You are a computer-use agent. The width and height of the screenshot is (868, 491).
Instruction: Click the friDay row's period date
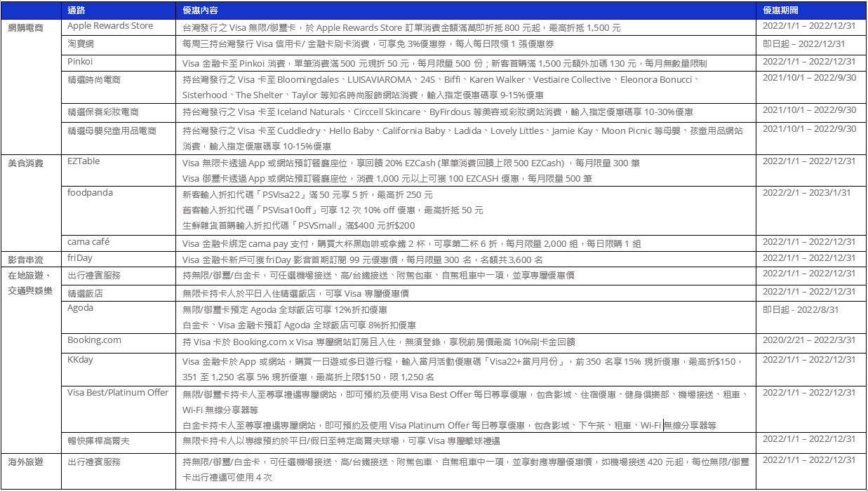(x=809, y=257)
